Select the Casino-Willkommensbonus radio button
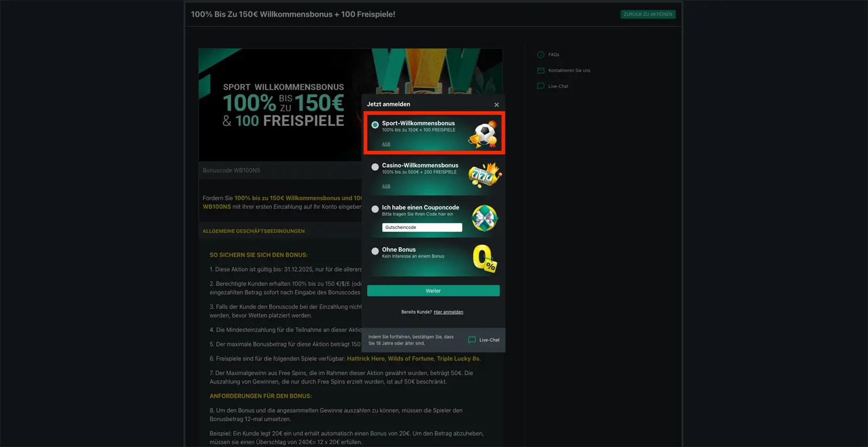The width and height of the screenshot is (868, 447). pyautogui.click(x=375, y=167)
